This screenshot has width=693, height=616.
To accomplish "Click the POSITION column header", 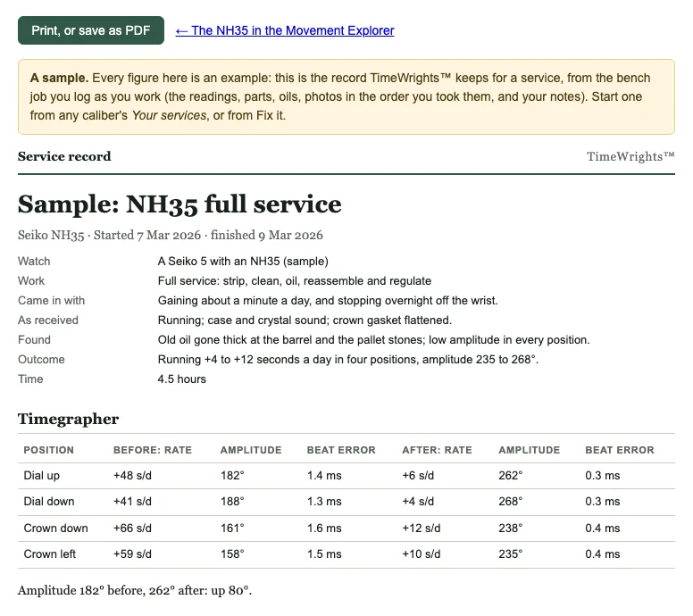I will [48, 450].
